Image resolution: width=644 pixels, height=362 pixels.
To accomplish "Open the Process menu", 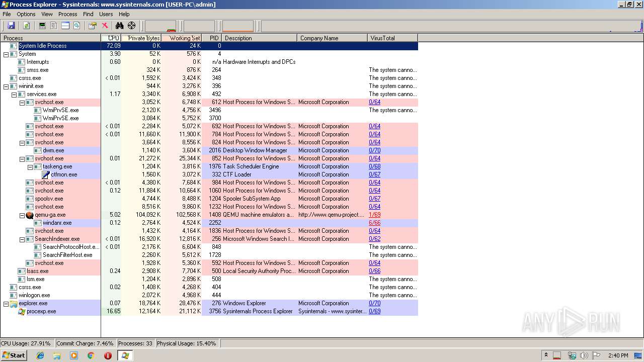I will coord(67,14).
